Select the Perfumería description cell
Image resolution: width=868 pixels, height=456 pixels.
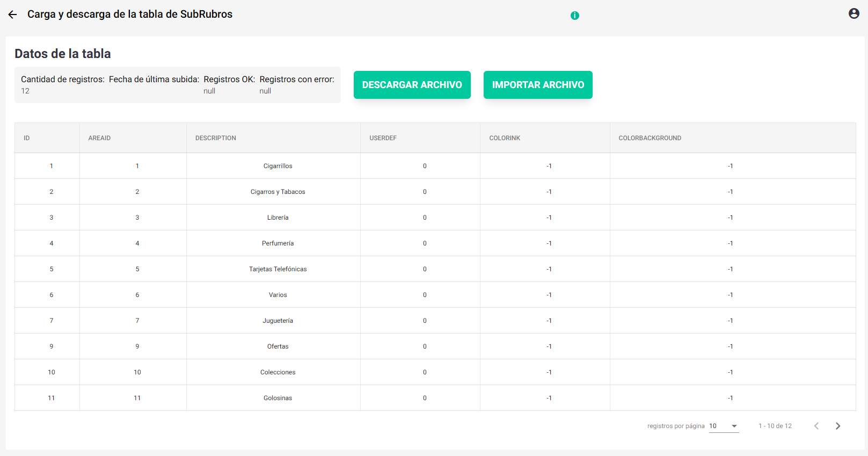[273, 243]
